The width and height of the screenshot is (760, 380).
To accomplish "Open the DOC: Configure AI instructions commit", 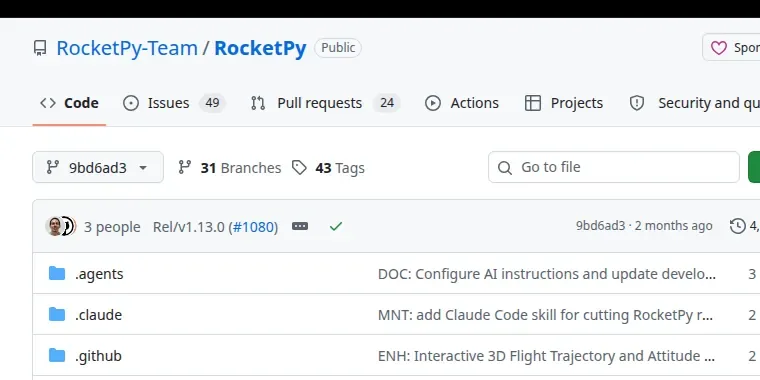I will click(x=547, y=274).
